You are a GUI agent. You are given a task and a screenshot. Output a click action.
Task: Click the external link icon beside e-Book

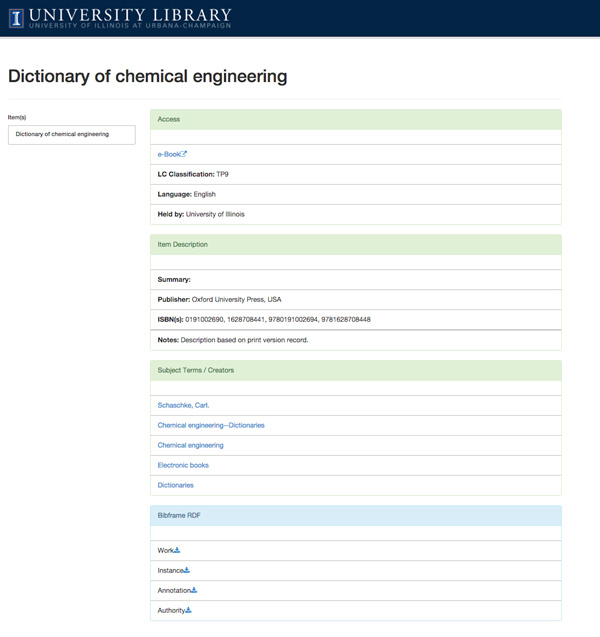click(x=184, y=154)
